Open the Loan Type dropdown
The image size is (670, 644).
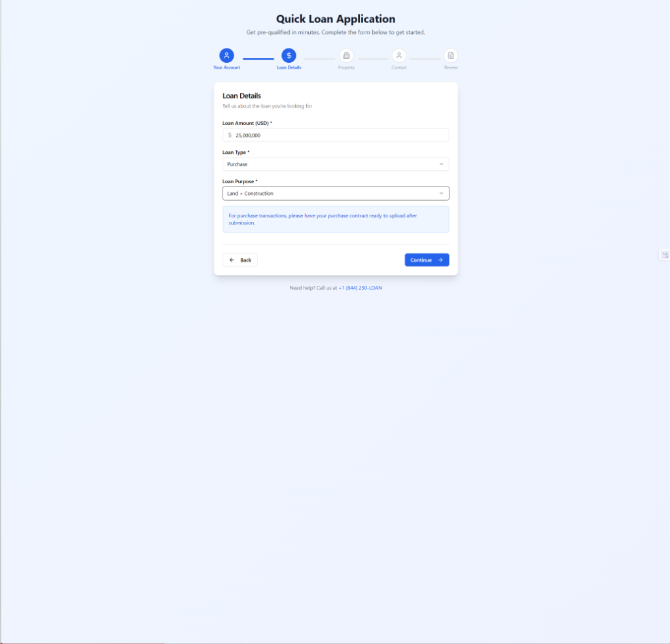tap(336, 164)
